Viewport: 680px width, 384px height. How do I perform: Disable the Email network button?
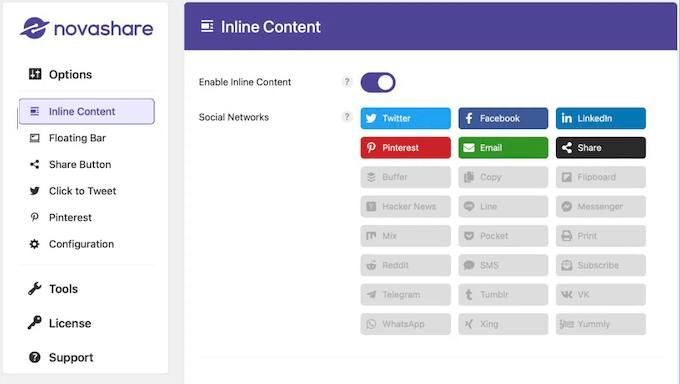coord(503,148)
